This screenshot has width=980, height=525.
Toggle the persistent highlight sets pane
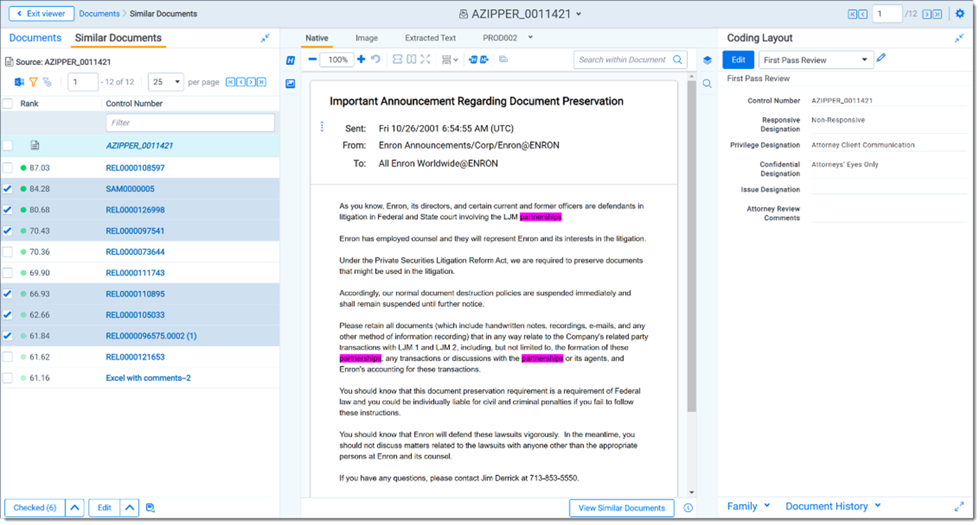pyautogui.click(x=290, y=60)
